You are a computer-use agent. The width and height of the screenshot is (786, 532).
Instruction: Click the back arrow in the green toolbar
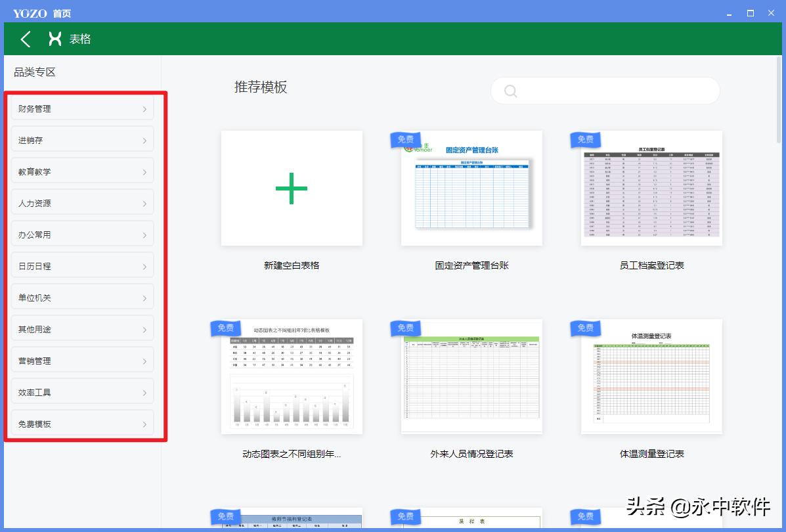[25, 39]
